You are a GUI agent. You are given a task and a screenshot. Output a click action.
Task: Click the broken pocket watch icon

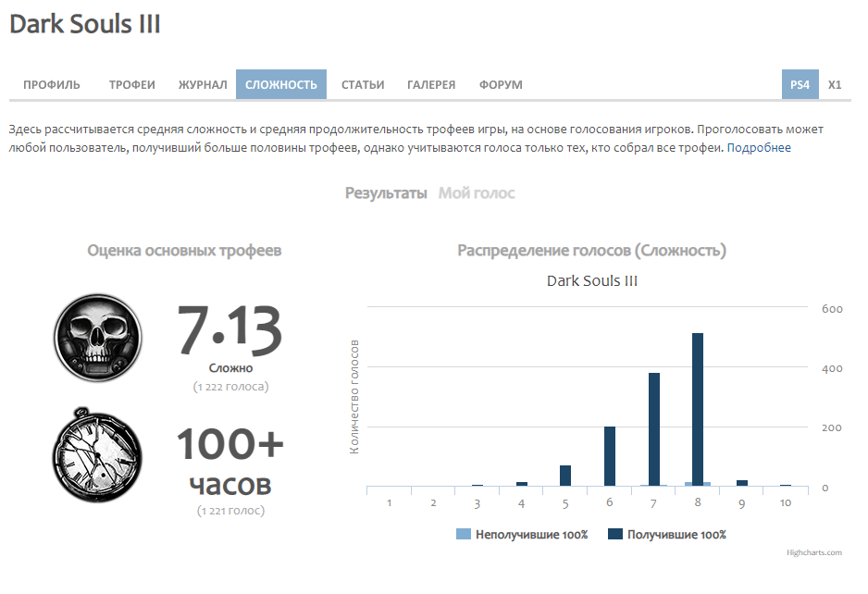(98, 456)
